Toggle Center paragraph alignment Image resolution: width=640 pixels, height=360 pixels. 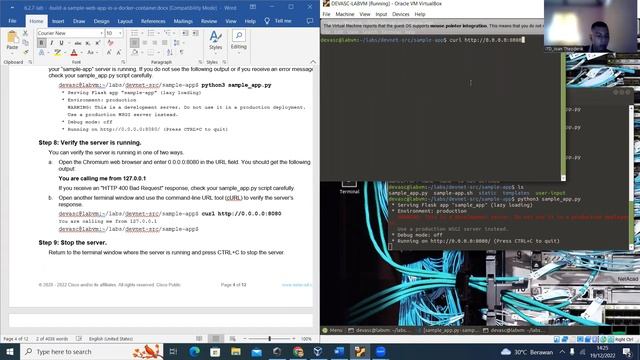coord(144,42)
